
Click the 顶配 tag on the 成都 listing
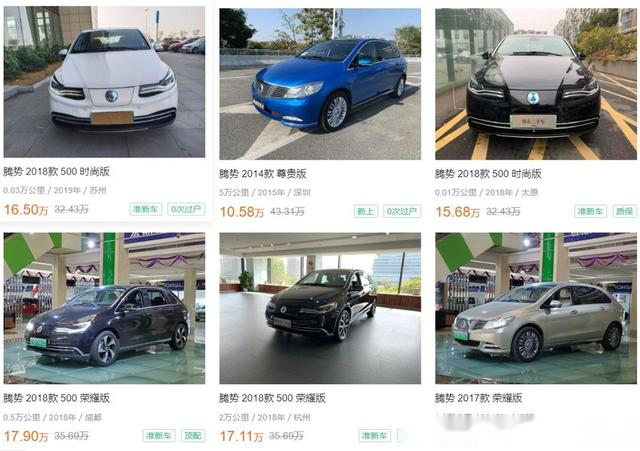[x=193, y=435]
